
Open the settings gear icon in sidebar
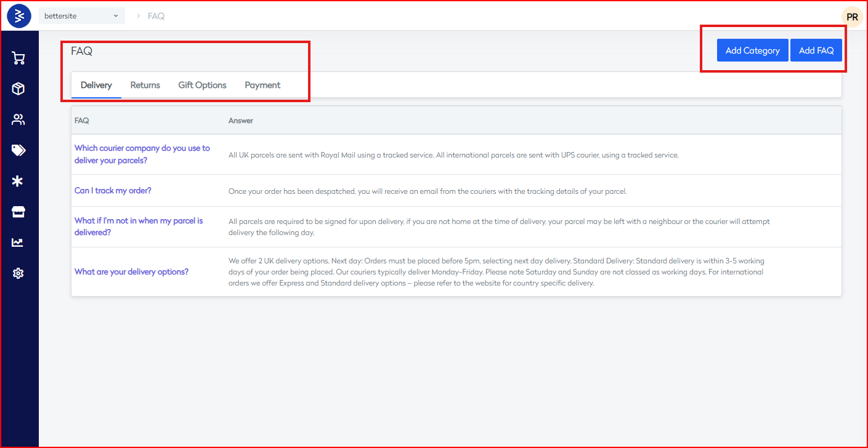pyautogui.click(x=18, y=273)
